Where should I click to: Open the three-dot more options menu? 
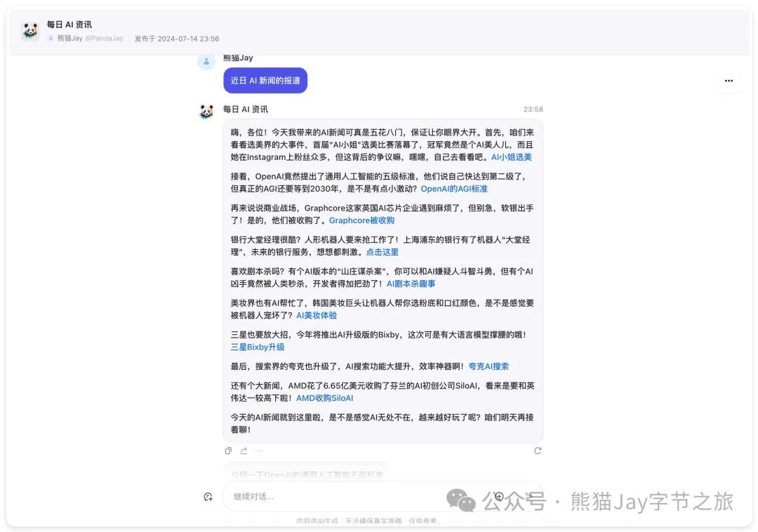(x=729, y=81)
